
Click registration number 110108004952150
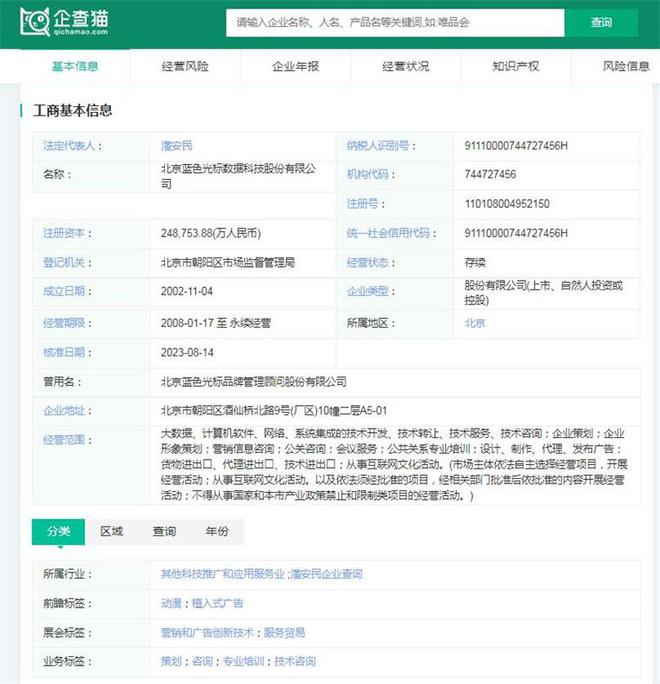507,204
